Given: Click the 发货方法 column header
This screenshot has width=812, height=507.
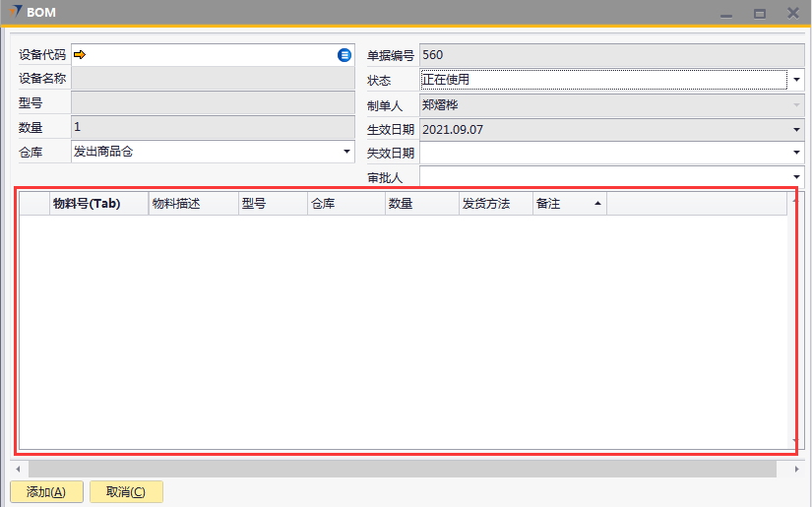Looking at the screenshot, I should click(495, 204).
